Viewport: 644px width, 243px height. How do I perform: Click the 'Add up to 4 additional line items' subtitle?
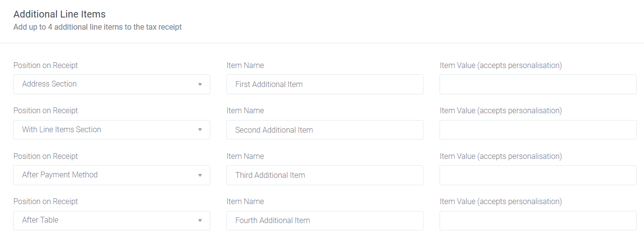click(97, 27)
